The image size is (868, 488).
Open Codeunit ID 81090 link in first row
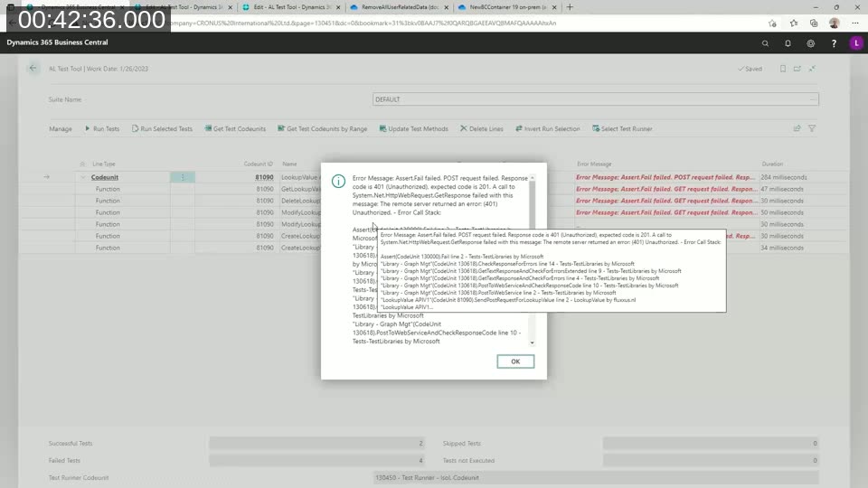[x=264, y=178]
